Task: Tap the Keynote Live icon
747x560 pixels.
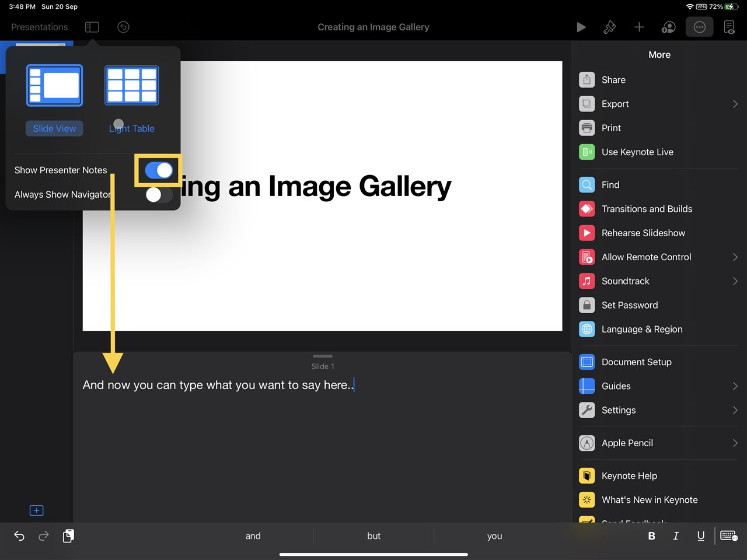Action: [x=587, y=152]
